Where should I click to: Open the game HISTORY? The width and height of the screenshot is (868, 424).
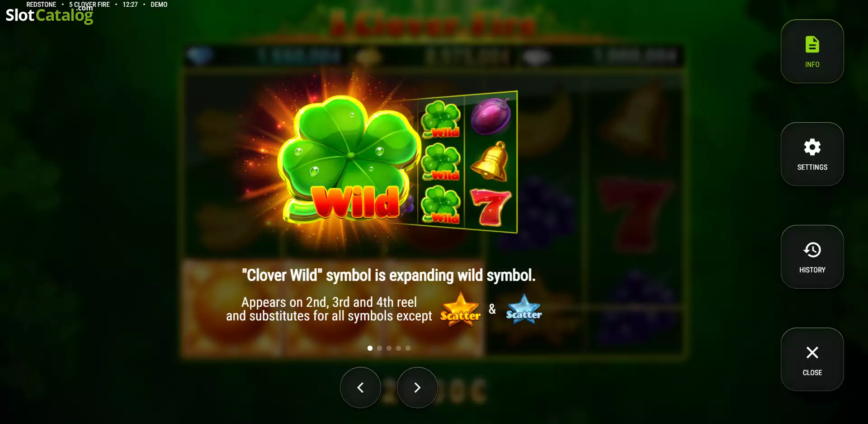pos(812,257)
